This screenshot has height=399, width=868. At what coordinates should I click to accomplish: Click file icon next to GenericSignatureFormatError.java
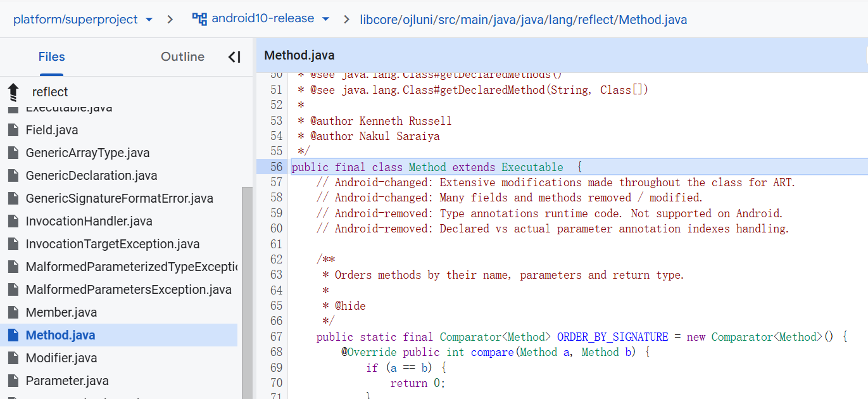click(13, 198)
